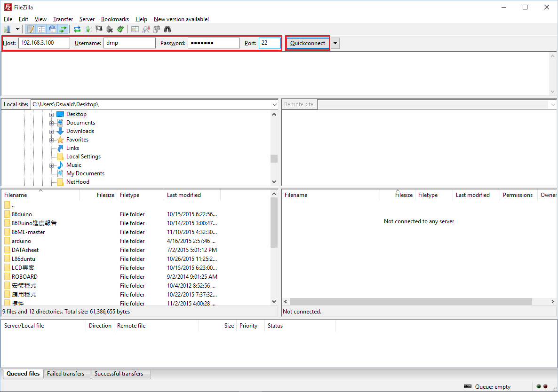The height and width of the screenshot is (392, 558).
Task: Click the Username input field
Action: click(129, 43)
